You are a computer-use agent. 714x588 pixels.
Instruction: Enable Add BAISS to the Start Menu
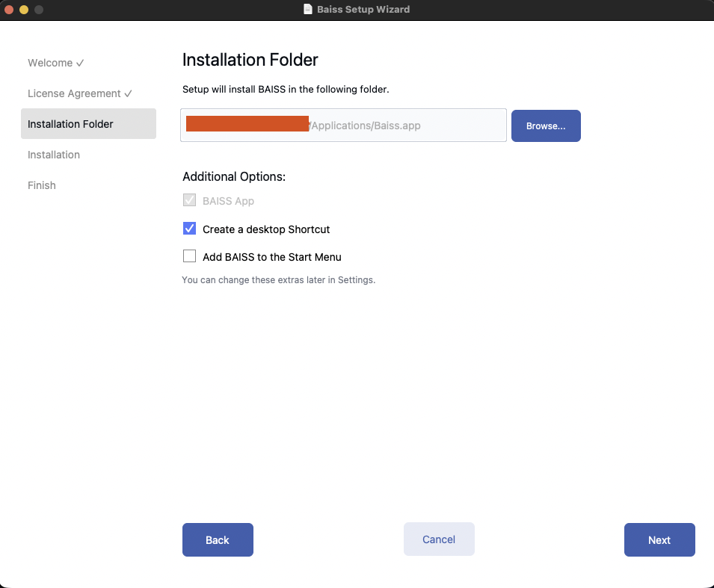point(189,256)
